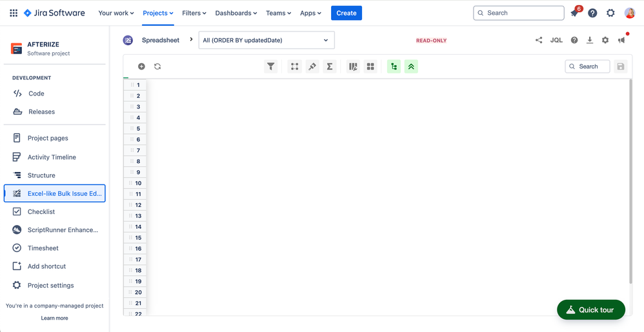
Task: Open spreadsheet help icon beside JQL
Action: pyautogui.click(x=574, y=40)
